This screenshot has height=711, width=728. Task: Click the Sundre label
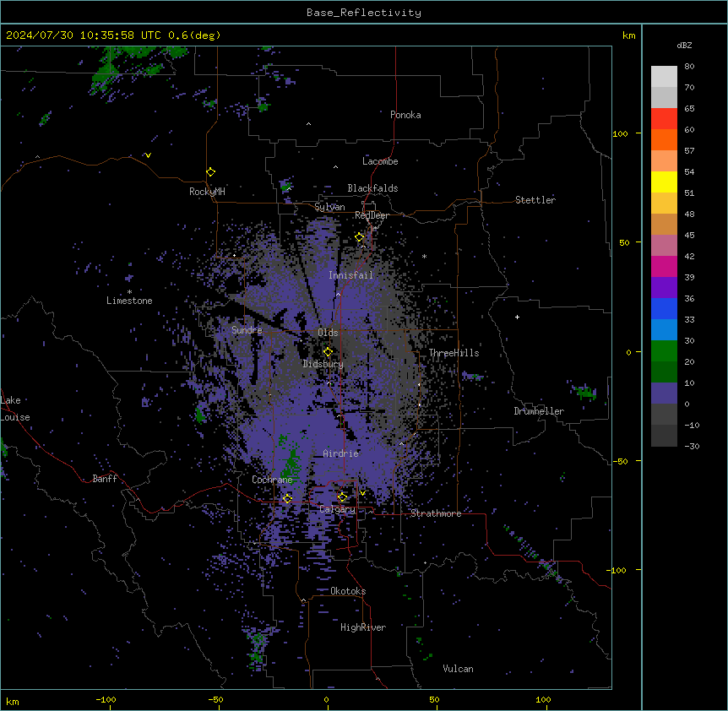pyautogui.click(x=247, y=330)
